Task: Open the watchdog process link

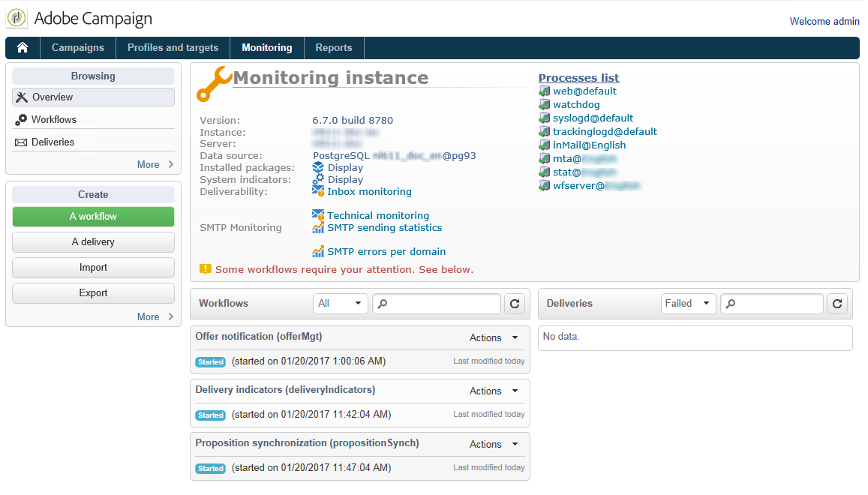Action: pyautogui.click(x=576, y=104)
